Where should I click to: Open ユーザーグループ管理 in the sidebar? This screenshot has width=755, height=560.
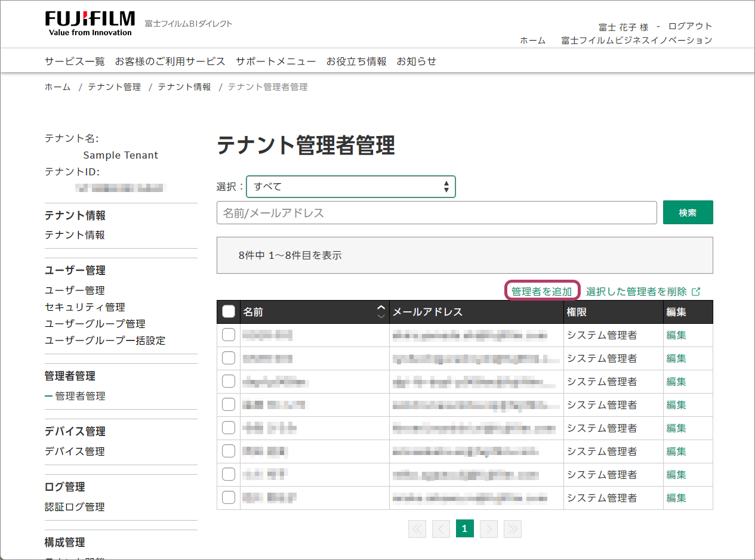(x=95, y=324)
